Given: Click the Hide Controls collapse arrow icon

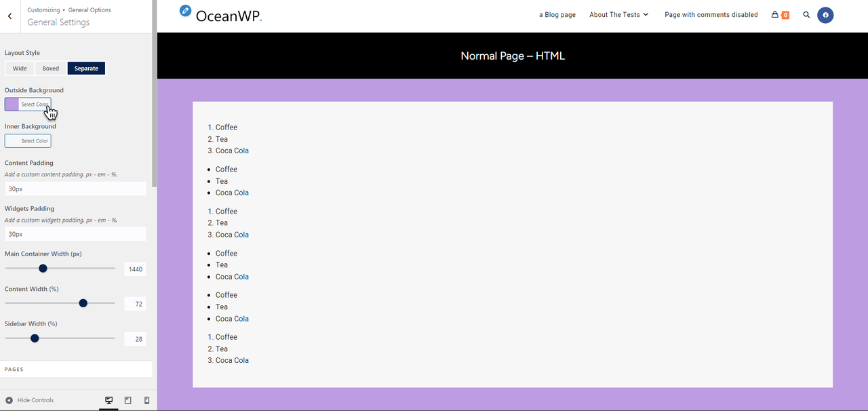Looking at the screenshot, I should coord(9,400).
